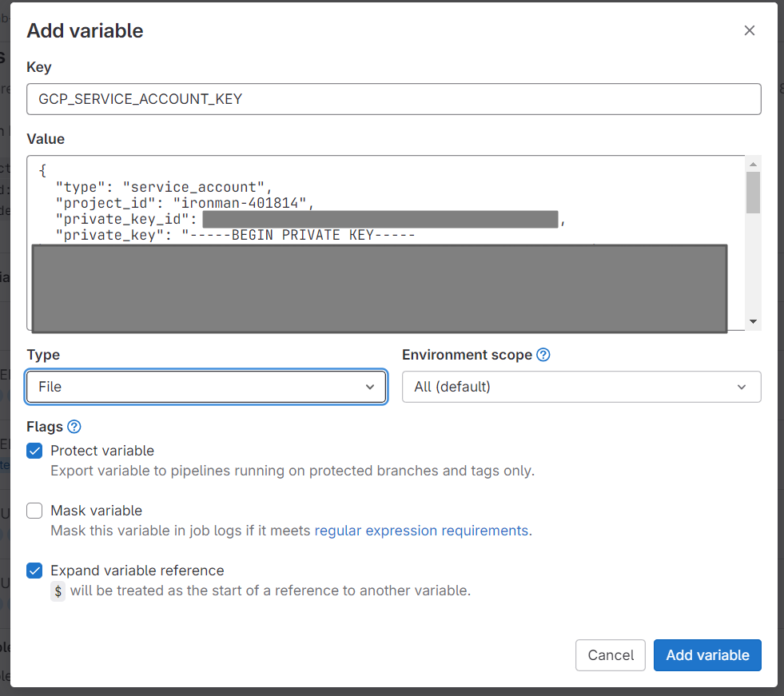Click the Type field label
Screen dimensions: 784x696
pyautogui.click(x=43, y=355)
